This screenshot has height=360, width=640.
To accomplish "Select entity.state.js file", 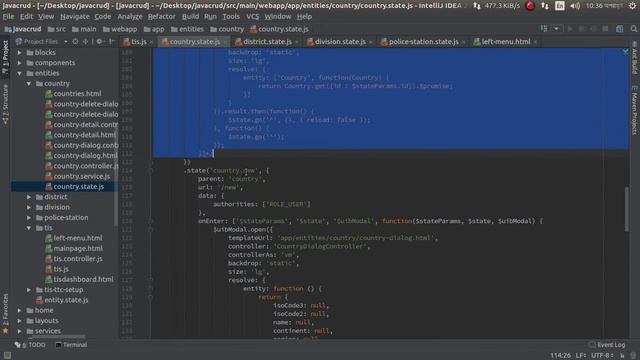I will pyautogui.click(x=62, y=300).
